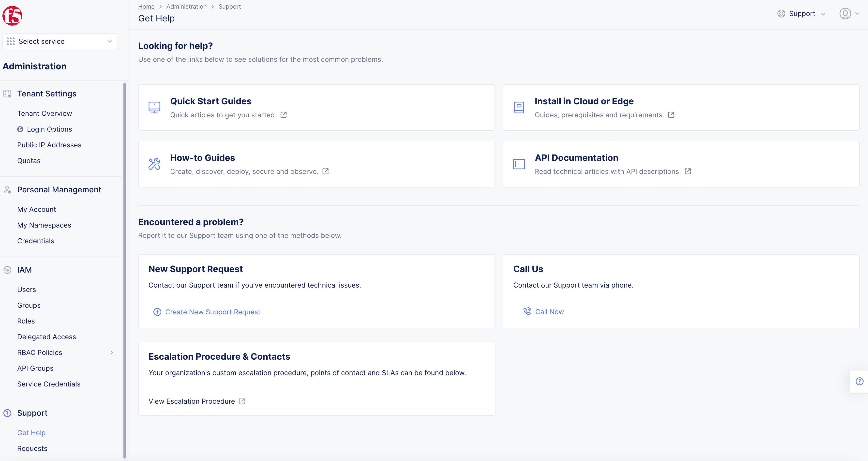Select Service Credentials in IAM section
868x461 pixels.
pos(49,384)
